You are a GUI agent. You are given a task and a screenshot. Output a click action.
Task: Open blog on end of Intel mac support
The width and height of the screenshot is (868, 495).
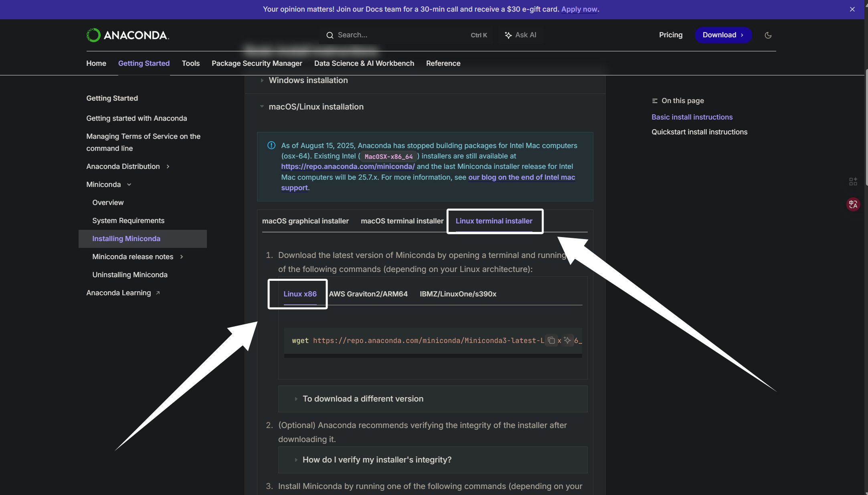pyautogui.click(x=522, y=177)
